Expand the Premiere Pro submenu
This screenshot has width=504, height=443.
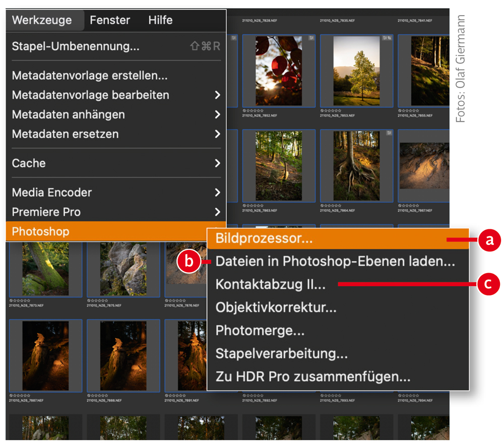click(116, 212)
